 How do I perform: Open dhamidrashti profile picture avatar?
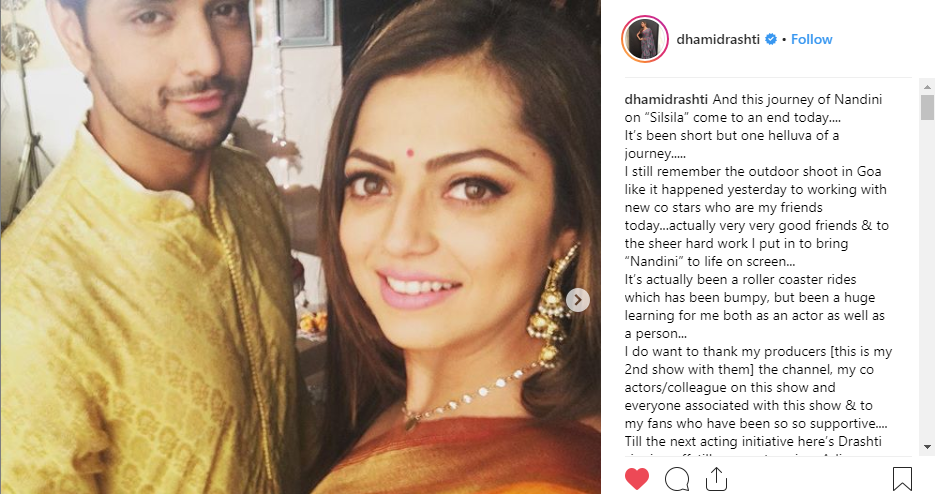click(645, 39)
